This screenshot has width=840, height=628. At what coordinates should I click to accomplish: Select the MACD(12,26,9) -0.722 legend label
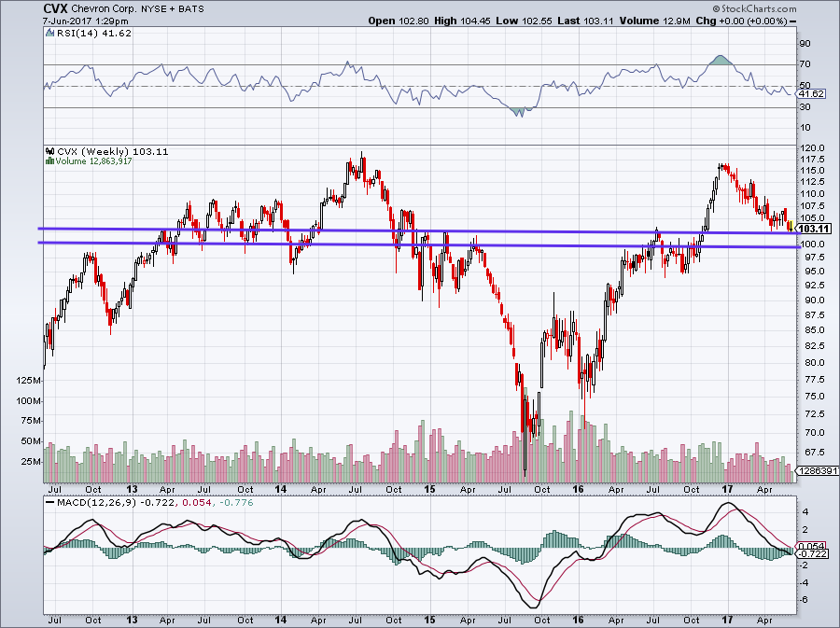point(118,503)
